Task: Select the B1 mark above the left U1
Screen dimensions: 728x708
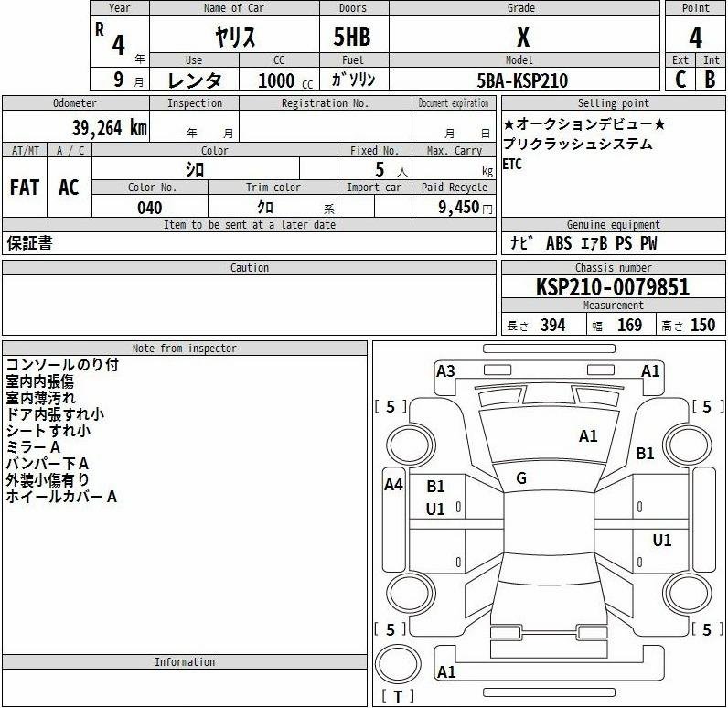Action: [435, 487]
